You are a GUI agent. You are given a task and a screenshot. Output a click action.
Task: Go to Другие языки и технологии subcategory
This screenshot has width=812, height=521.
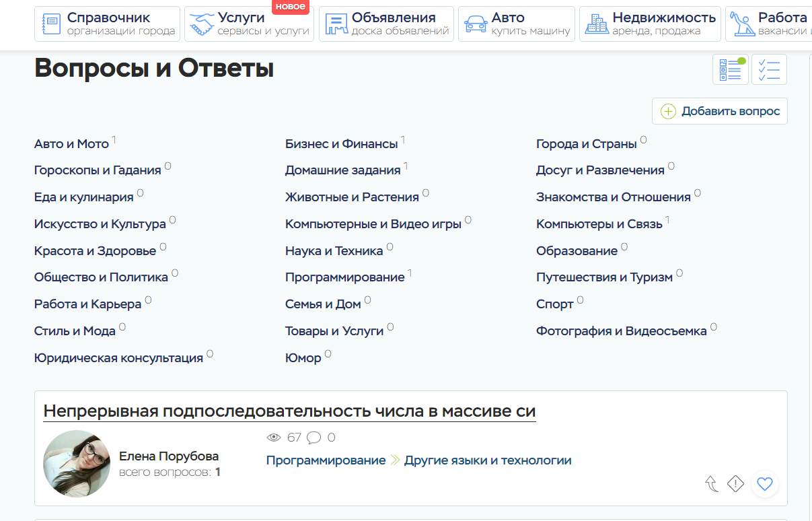click(x=488, y=460)
